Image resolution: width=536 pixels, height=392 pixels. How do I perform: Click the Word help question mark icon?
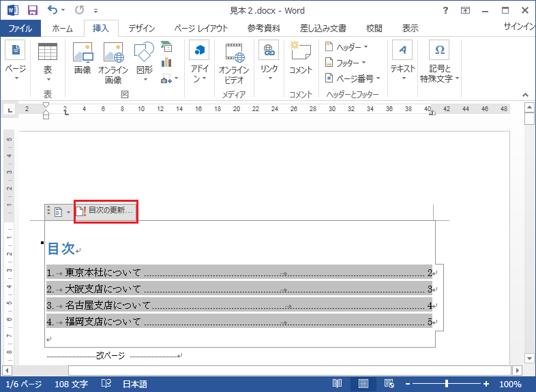click(445, 10)
